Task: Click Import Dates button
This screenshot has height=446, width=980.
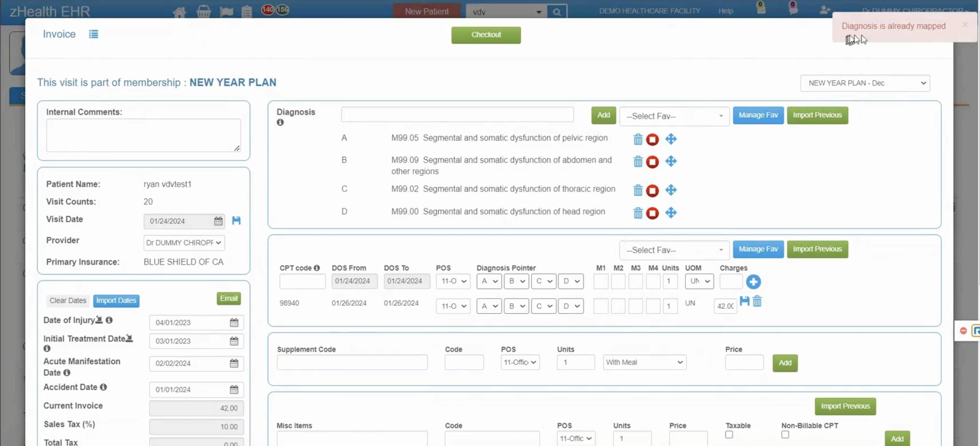Action: point(116,301)
